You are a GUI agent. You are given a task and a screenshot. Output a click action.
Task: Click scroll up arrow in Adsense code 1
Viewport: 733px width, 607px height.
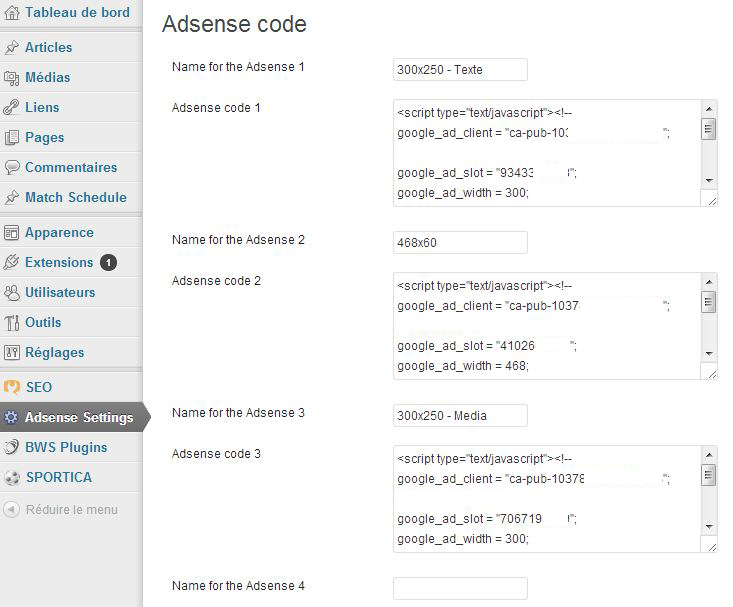point(709,108)
